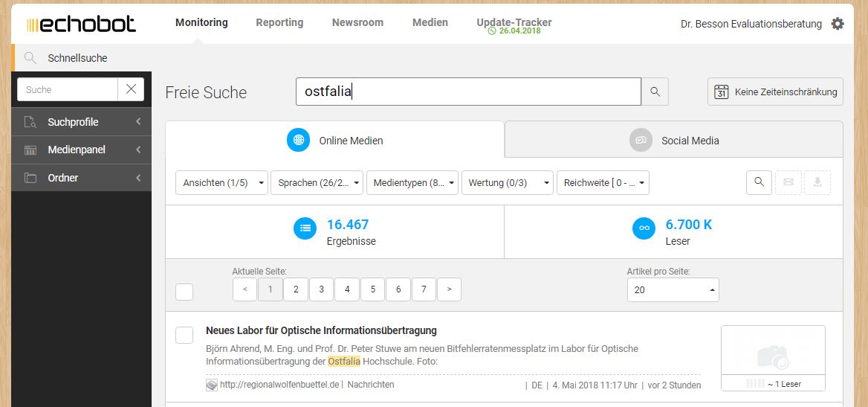Click the disabled download arrow button

[x=817, y=182]
